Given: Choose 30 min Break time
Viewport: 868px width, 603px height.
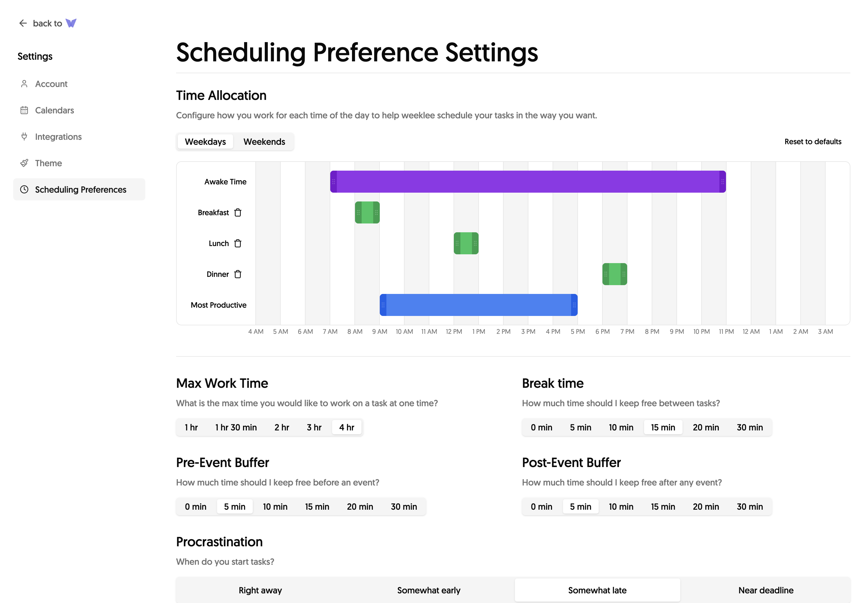Looking at the screenshot, I should (749, 427).
